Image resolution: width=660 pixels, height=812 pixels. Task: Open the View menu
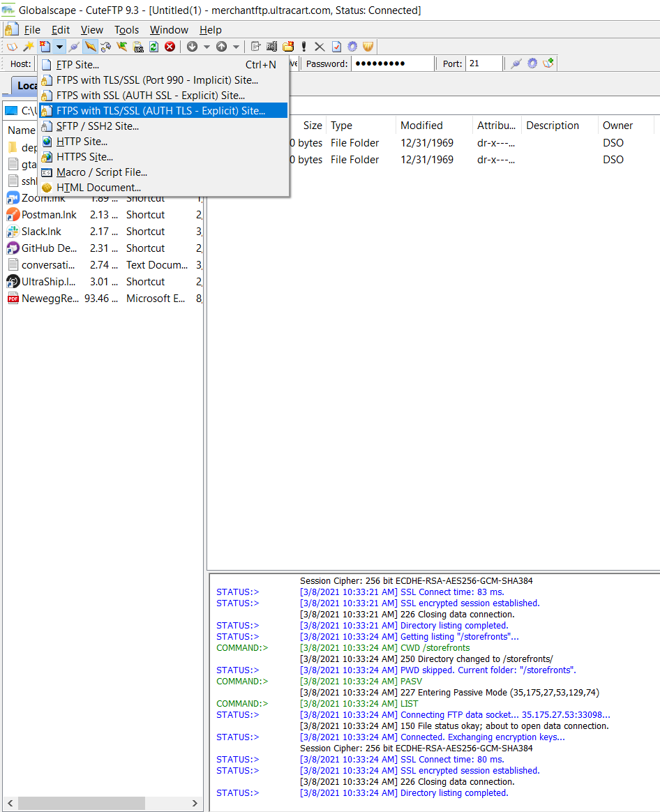[91, 30]
